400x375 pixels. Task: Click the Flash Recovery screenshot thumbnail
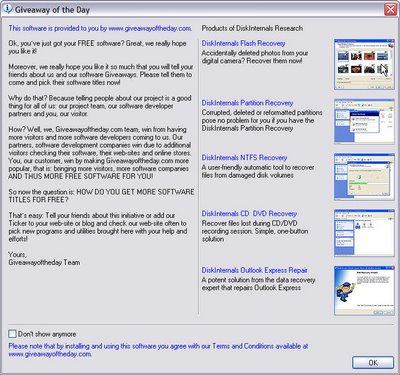(x=364, y=64)
